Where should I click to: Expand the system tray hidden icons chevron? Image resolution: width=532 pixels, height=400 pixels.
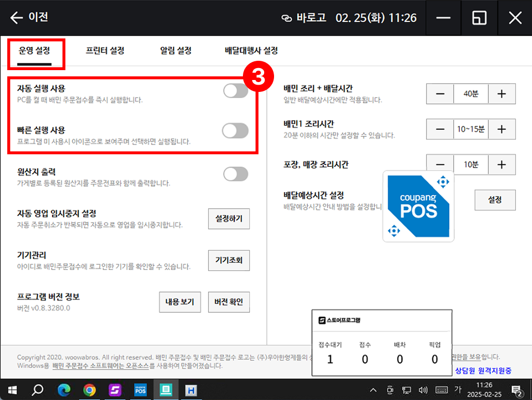coord(373,390)
